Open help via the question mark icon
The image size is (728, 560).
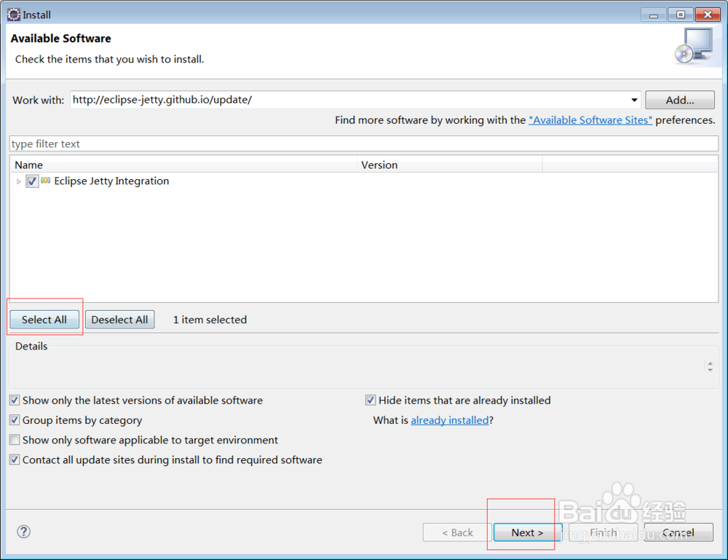point(24,532)
